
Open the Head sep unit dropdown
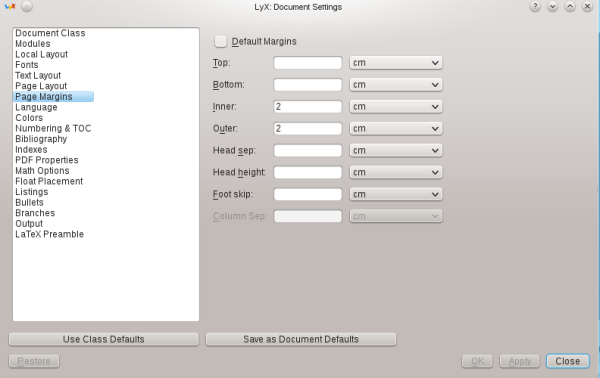click(396, 150)
